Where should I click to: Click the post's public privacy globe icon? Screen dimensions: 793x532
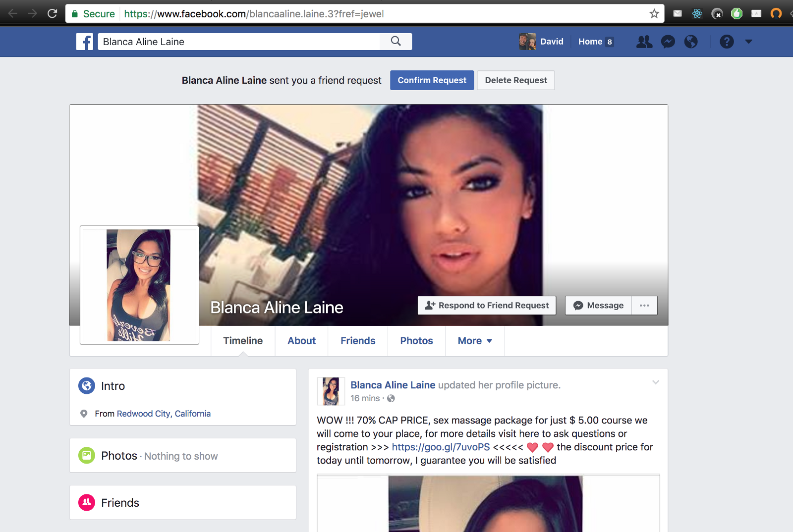[x=391, y=398]
